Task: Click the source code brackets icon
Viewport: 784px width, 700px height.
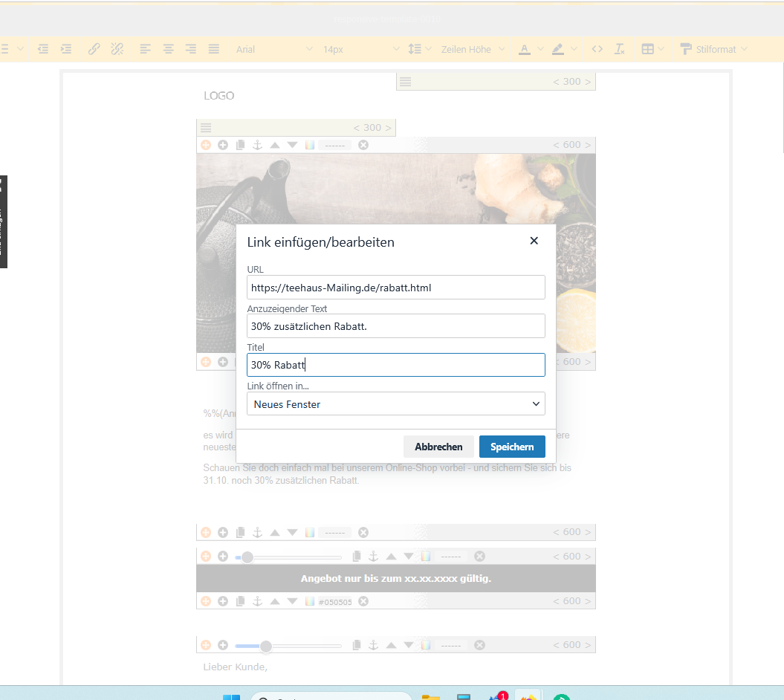Action: point(597,49)
